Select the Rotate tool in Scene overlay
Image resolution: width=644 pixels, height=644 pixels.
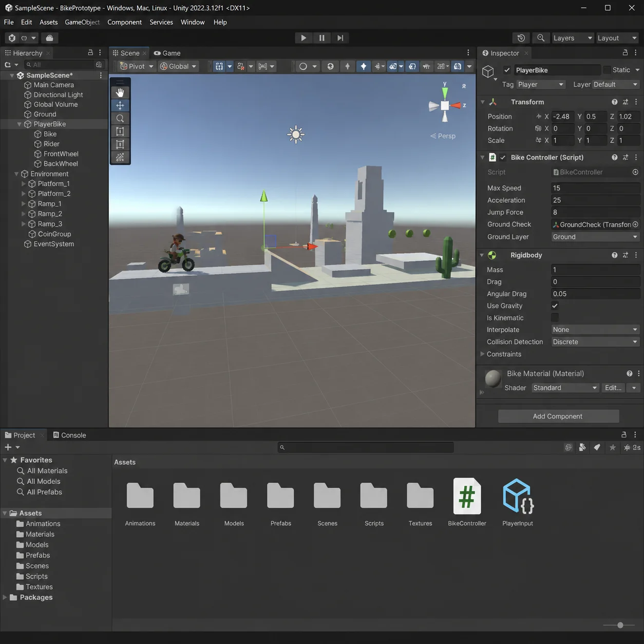pos(120,119)
